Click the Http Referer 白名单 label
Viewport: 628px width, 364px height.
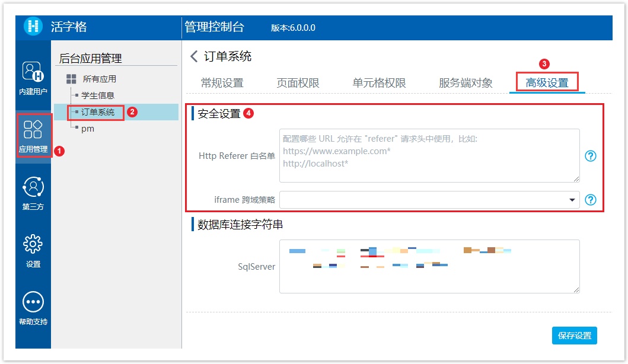(x=237, y=156)
